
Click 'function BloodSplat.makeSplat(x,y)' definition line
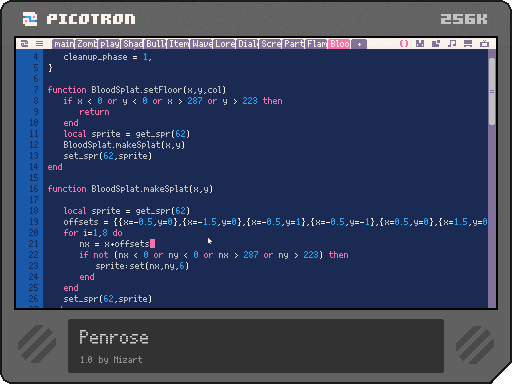[x=130, y=189]
